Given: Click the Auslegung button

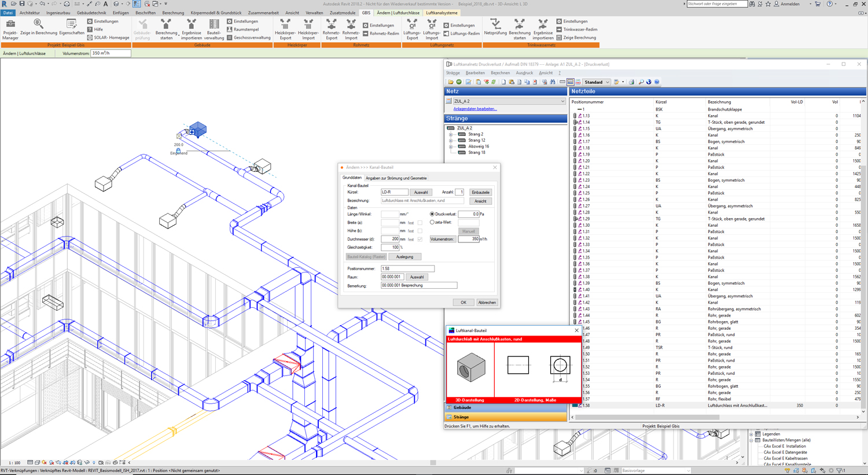Looking at the screenshot, I should click(405, 257).
